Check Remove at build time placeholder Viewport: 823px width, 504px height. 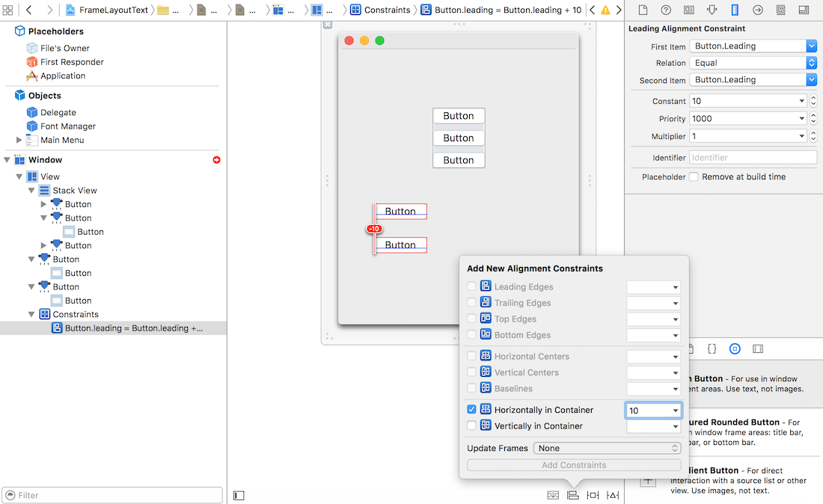[694, 177]
